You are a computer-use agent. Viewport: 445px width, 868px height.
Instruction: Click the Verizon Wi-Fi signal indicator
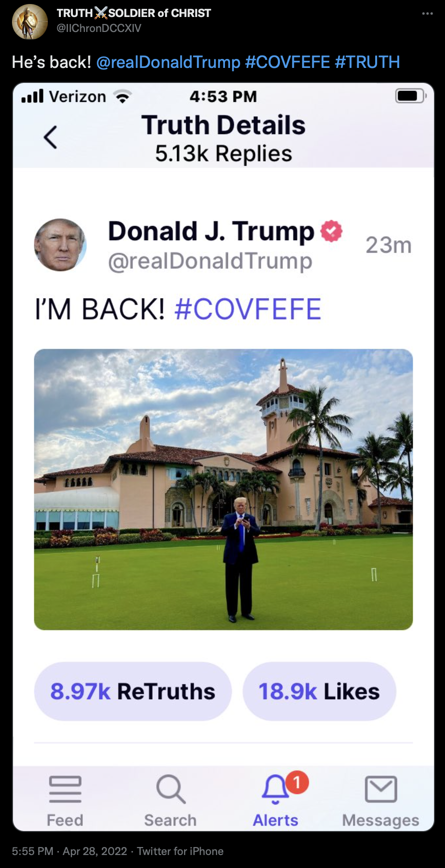click(x=123, y=96)
